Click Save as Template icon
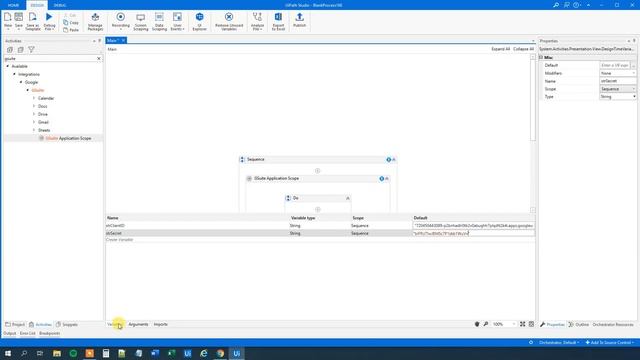Image resolution: width=640 pixels, height=360 pixels. [x=33, y=17]
